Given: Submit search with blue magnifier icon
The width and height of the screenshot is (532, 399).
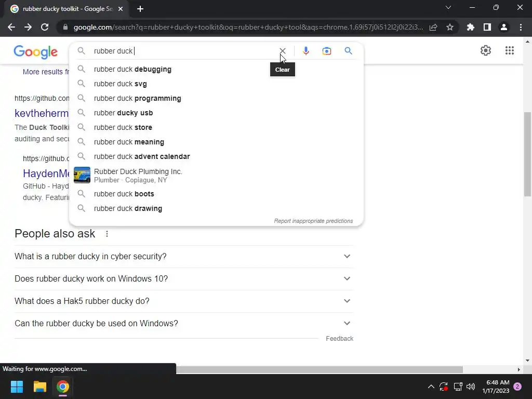Looking at the screenshot, I should point(348,51).
